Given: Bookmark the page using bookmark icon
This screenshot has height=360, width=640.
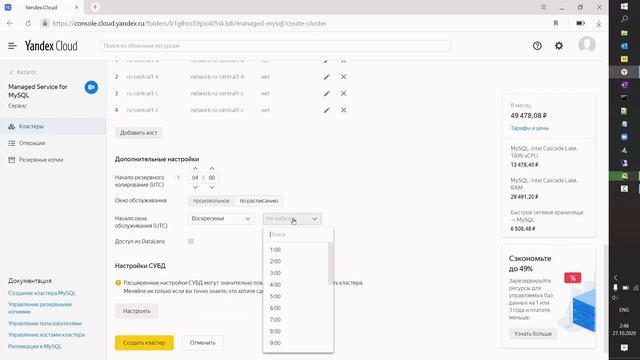Looking at the screenshot, I should pos(556,23).
